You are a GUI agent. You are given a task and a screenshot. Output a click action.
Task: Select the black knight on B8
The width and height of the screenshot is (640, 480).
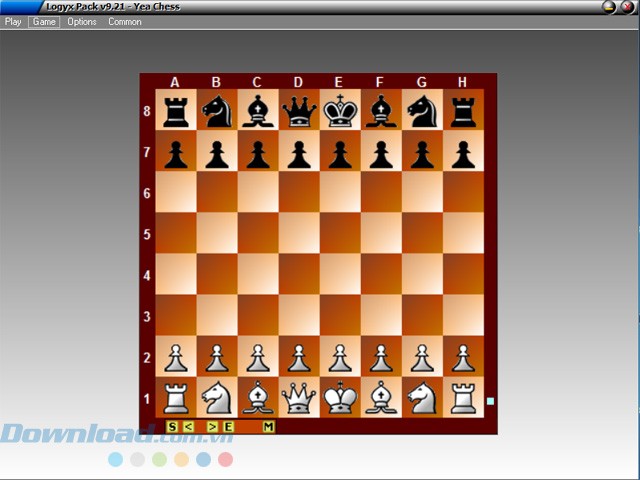pos(217,110)
